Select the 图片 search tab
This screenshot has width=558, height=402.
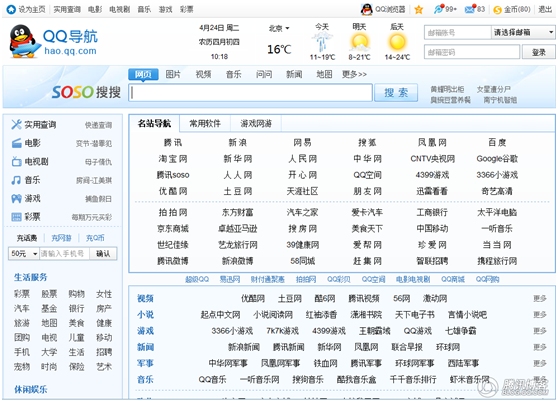(173, 74)
